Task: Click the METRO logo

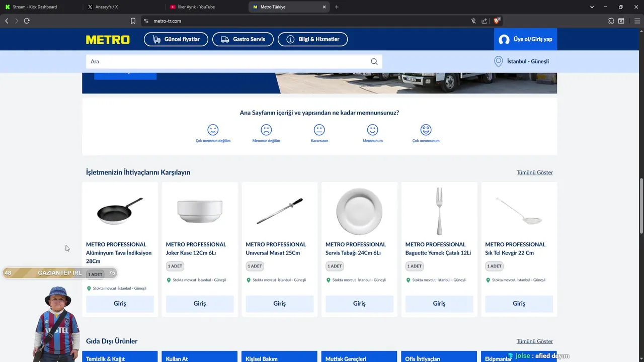Action: (x=108, y=39)
